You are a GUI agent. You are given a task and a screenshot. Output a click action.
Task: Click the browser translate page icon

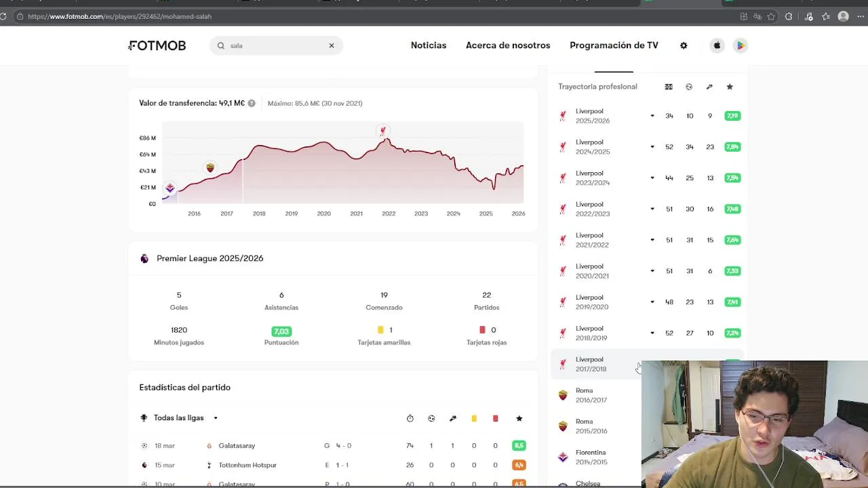coord(757,16)
